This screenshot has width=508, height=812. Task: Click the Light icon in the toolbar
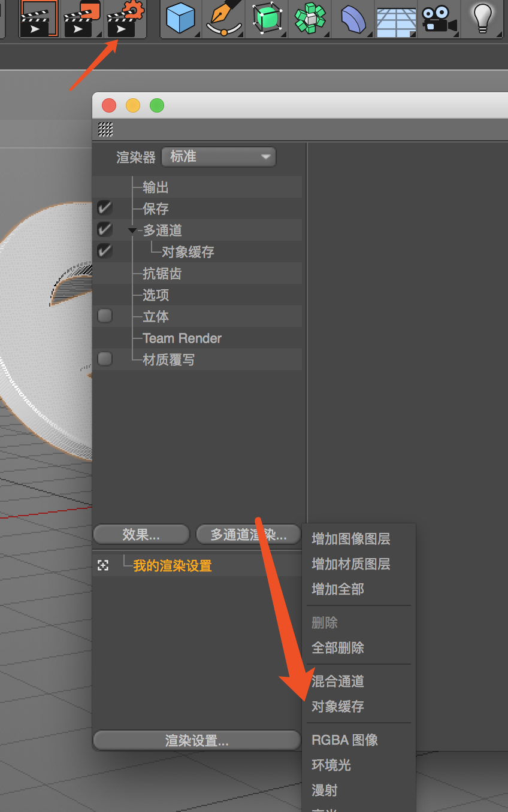(482, 19)
